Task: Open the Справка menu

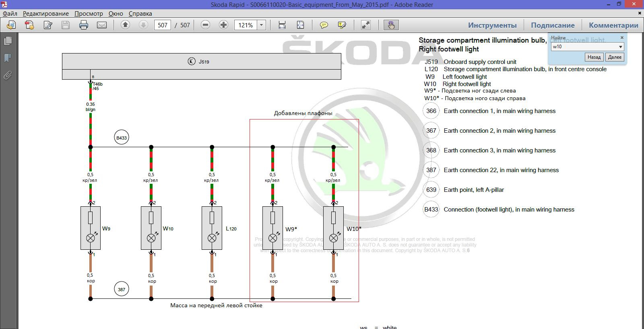Action: coord(140,13)
